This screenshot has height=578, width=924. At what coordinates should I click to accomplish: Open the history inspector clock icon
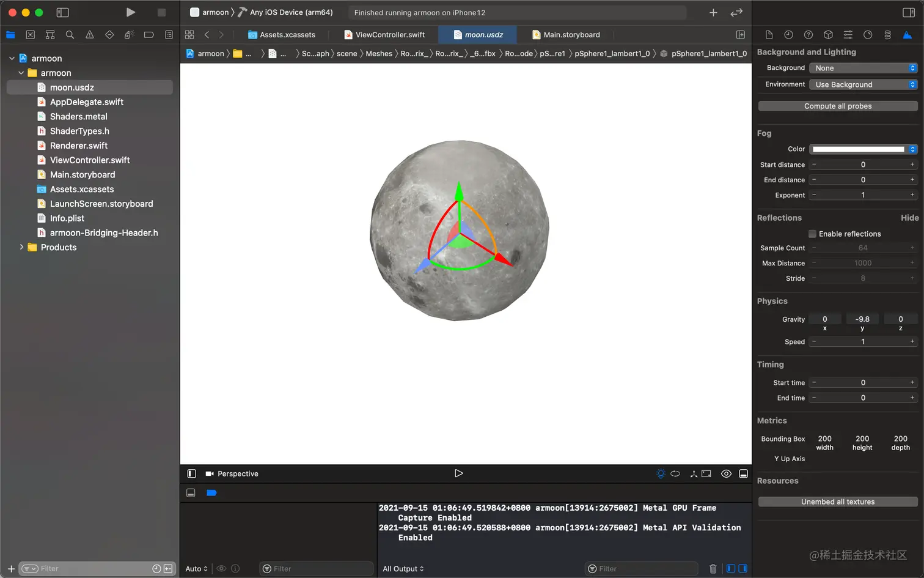click(x=788, y=35)
